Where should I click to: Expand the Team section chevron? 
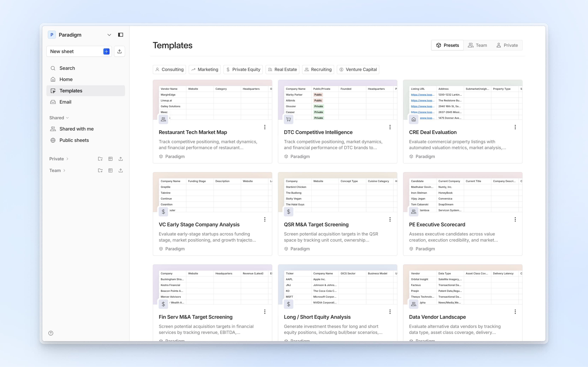(x=64, y=170)
